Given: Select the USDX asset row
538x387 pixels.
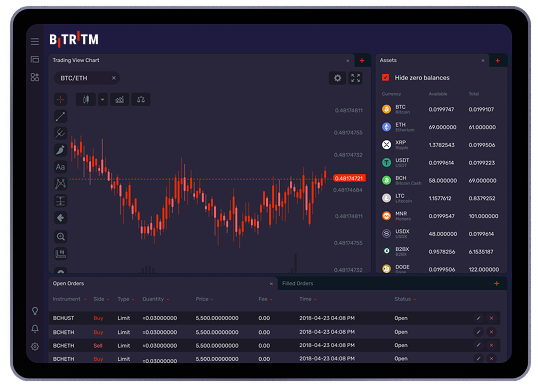Looking at the screenshot, I should coord(440,234).
